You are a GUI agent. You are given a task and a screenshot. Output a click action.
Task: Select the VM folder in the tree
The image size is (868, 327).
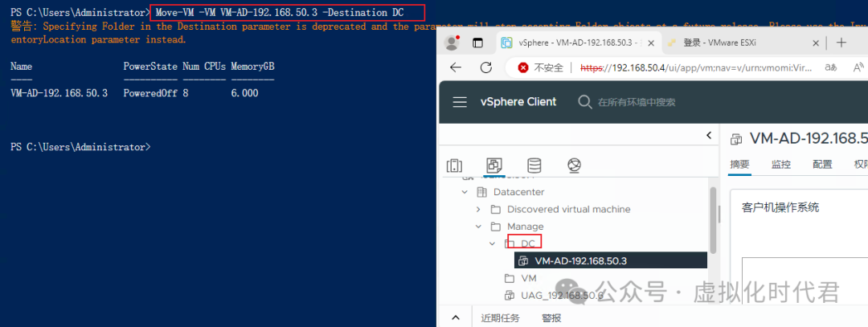tap(528, 278)
